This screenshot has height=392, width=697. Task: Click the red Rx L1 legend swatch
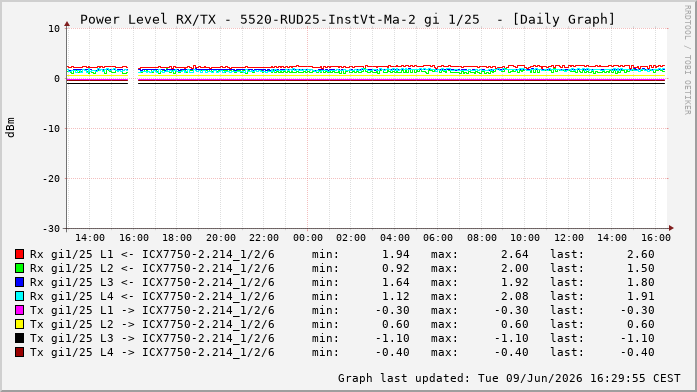click(x=20, y=254)
